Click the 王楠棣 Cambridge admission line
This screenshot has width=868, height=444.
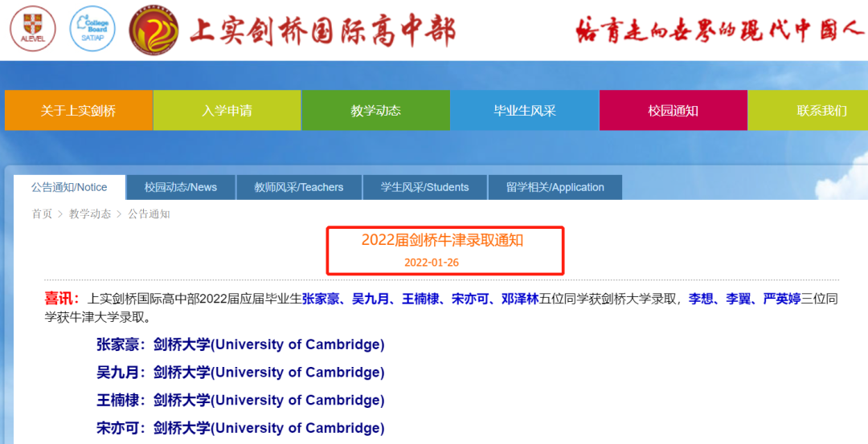coord(240,400)
